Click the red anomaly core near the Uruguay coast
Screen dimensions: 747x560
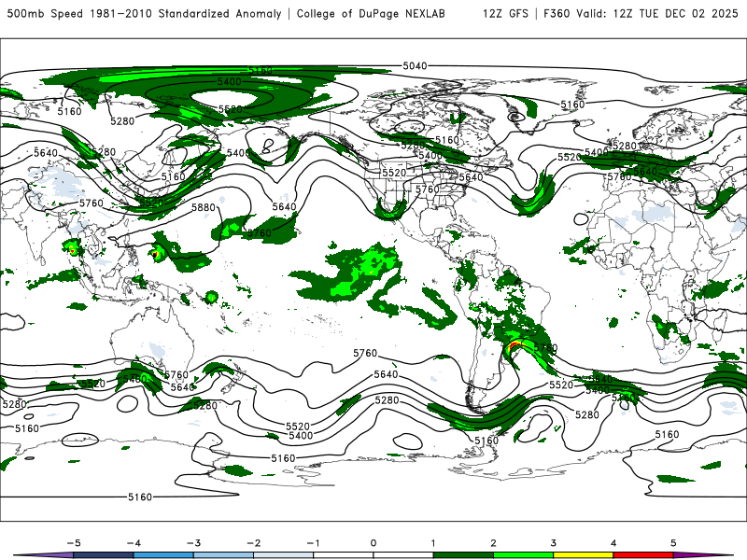tap(514, 344)
